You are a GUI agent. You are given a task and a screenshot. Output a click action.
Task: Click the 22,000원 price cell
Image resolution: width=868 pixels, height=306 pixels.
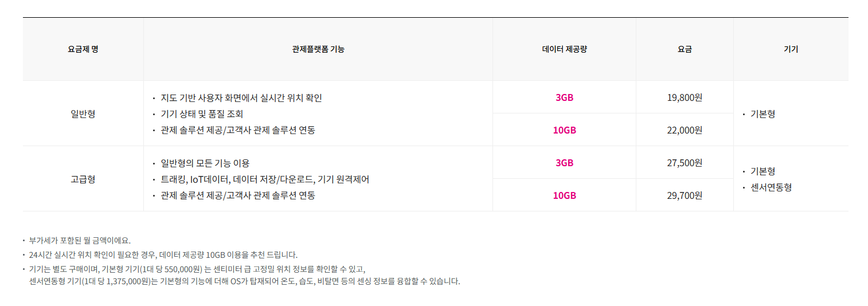[x=685, y=130]
